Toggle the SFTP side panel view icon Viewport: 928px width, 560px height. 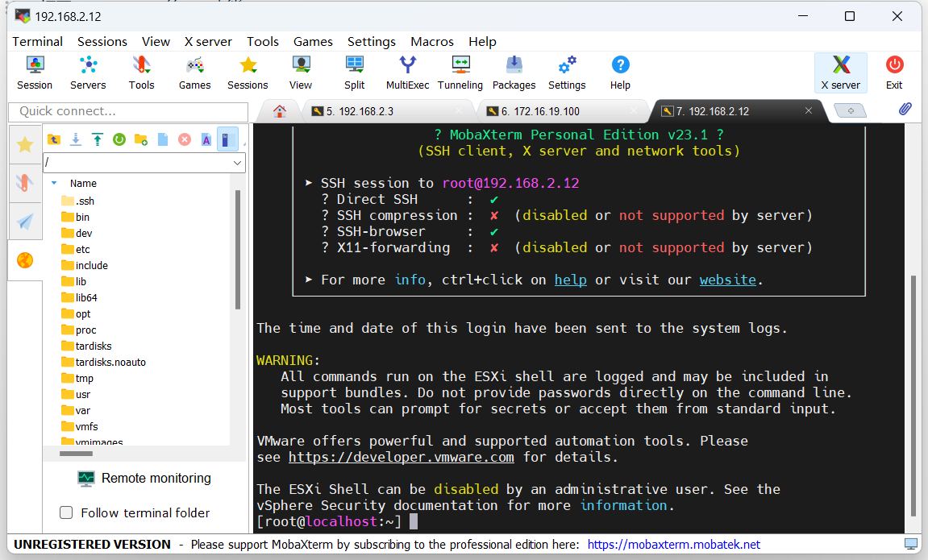pos(227,139)
